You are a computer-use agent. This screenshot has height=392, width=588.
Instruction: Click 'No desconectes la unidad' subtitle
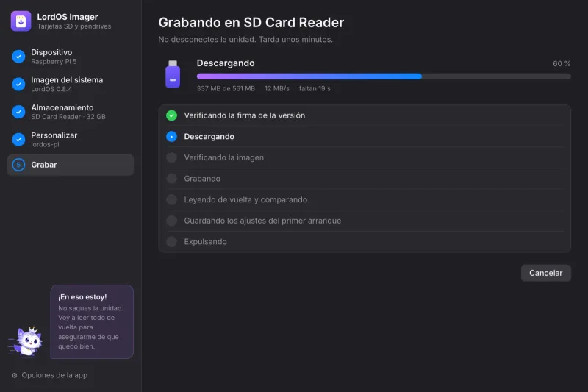245,40
